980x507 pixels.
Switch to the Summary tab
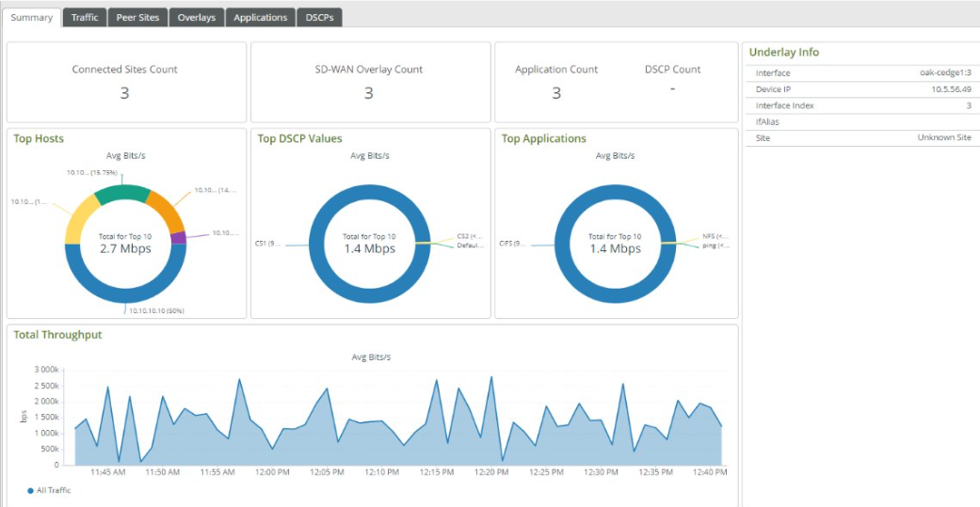pos(32,18)
